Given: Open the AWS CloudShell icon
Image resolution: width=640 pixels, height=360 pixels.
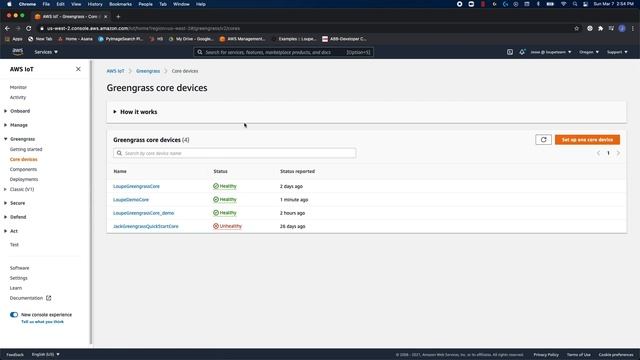Looking at the screenshot, I should (510, 52).
